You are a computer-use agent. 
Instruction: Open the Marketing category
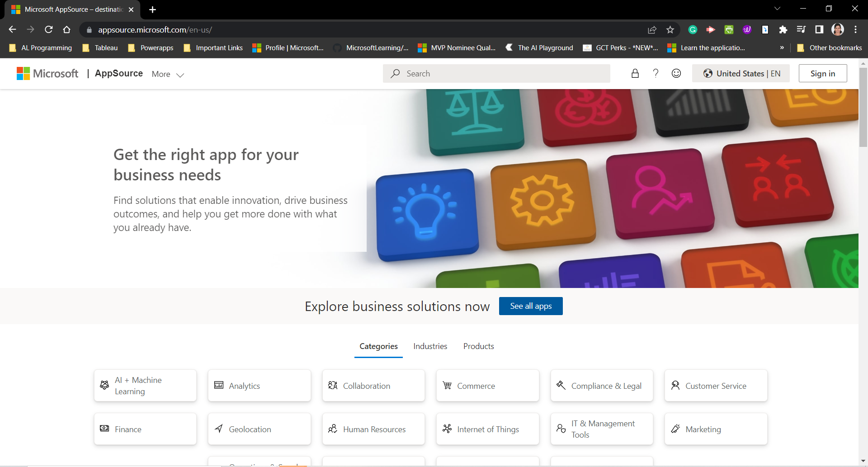tap(716, 429)
